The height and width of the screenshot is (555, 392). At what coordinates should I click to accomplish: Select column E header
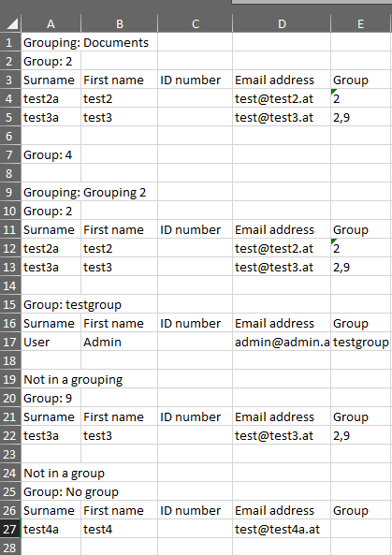[361, 23]
